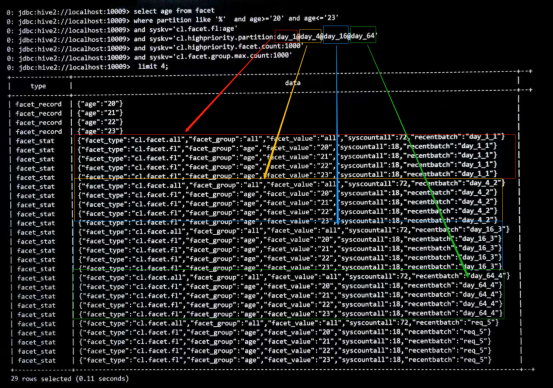Click the orange-boxed day_4 partition text
The height and width of the screenshot is (388, 553).
[x=310, y=37]
